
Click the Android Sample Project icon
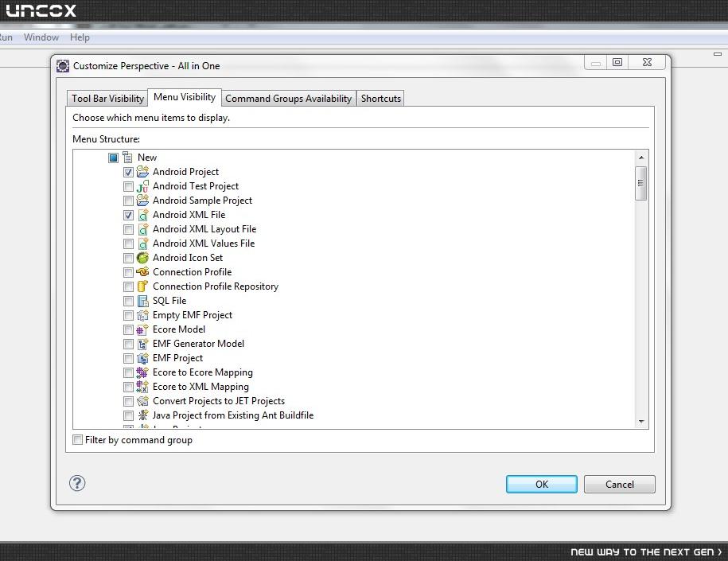tap(142, 201)
